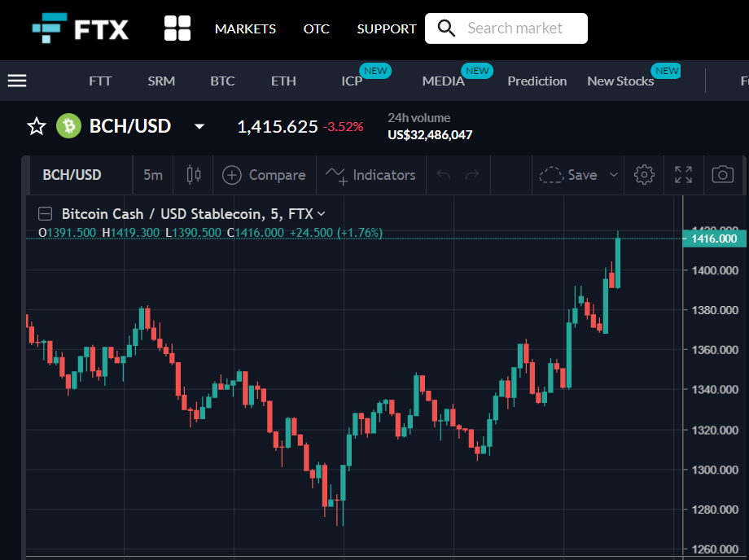Image resolution: width=749 pixels, height=560 pixels.
Task: Click the Bitcoin Cash / USD Stablecoin legend title
Action: (187, 214)
